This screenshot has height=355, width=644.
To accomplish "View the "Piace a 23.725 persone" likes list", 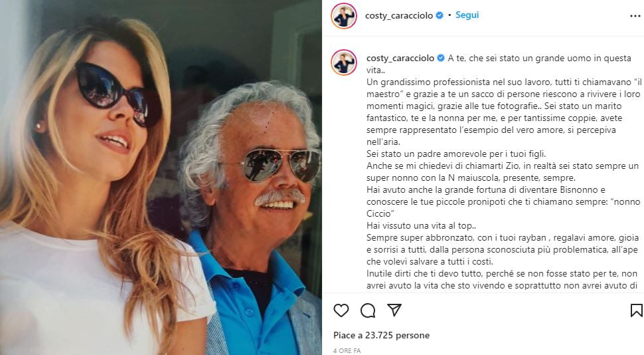I will [x=381, y=336].
